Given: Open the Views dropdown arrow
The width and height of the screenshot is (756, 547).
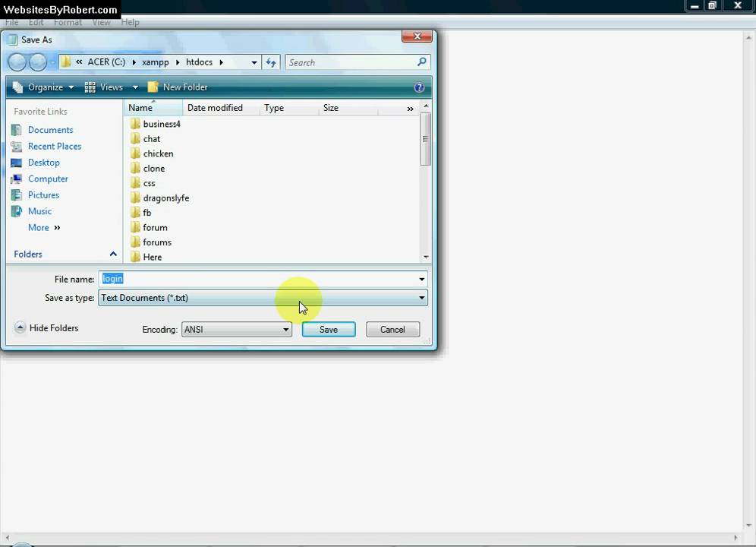Looking at the screenshot, I should pos(135,87).
